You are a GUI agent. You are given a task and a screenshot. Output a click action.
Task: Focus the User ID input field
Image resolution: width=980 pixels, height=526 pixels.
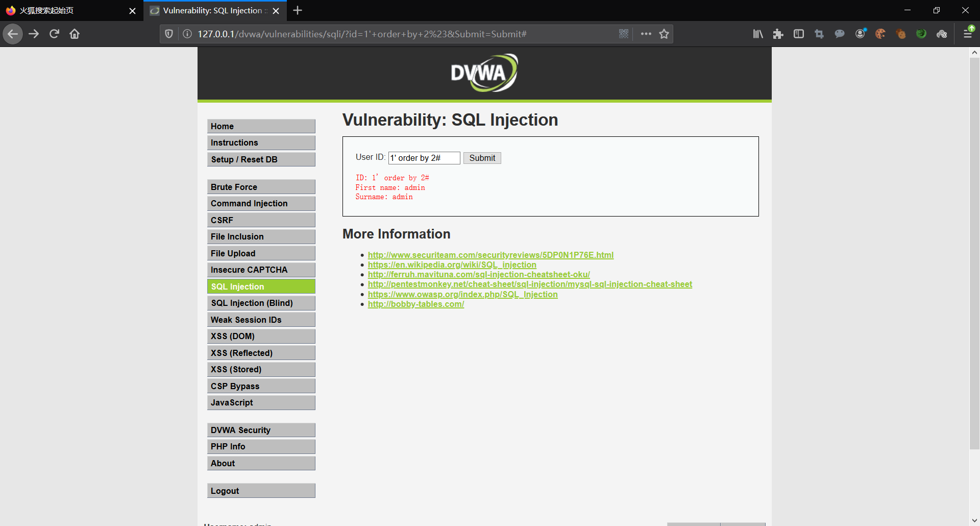(x=424, y=158)
